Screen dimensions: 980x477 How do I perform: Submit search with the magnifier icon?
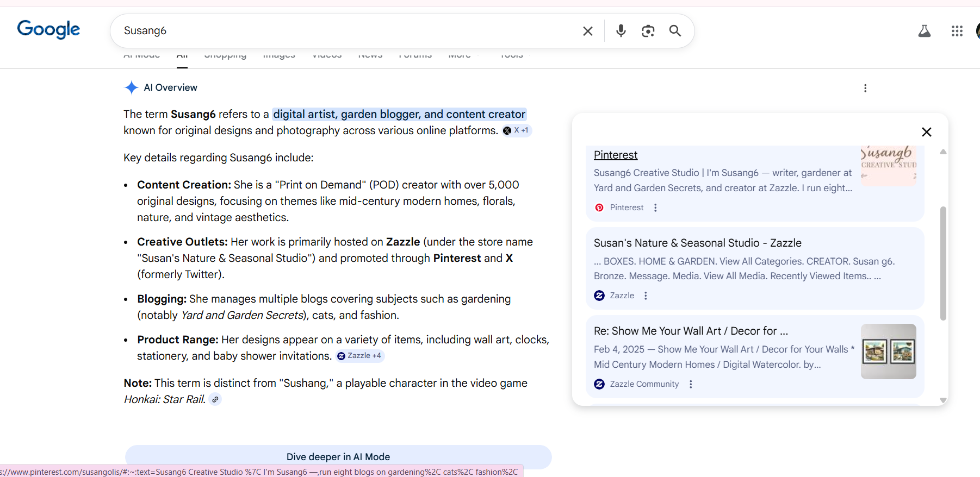pyautogui.click(x=675, y=31)
